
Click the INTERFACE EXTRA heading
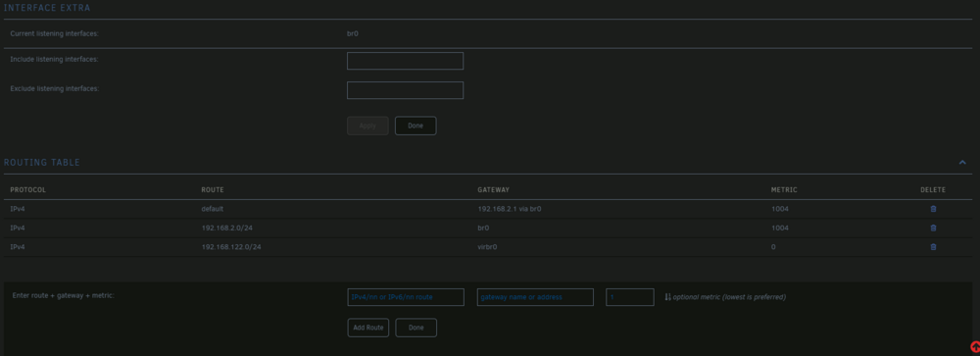pyautogui.click(x=47, y=8)
